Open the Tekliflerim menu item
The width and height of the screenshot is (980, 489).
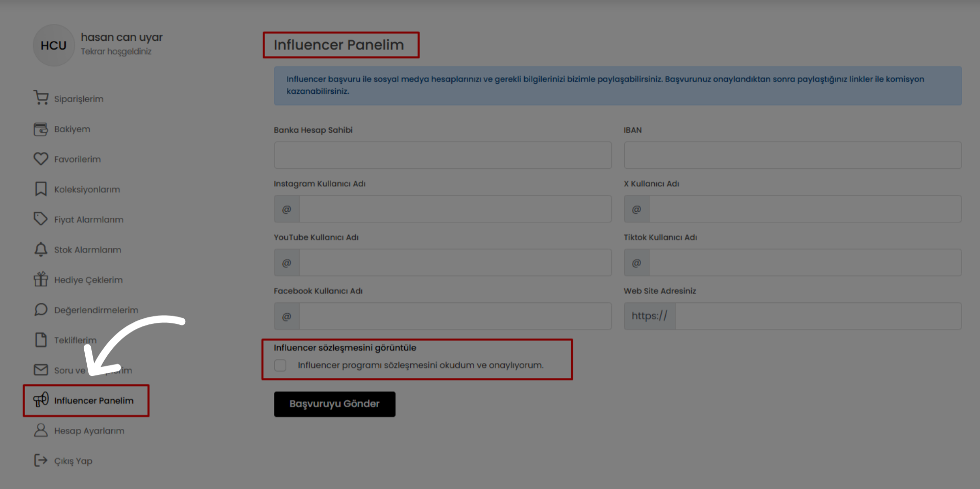click(x=65, y=340)
